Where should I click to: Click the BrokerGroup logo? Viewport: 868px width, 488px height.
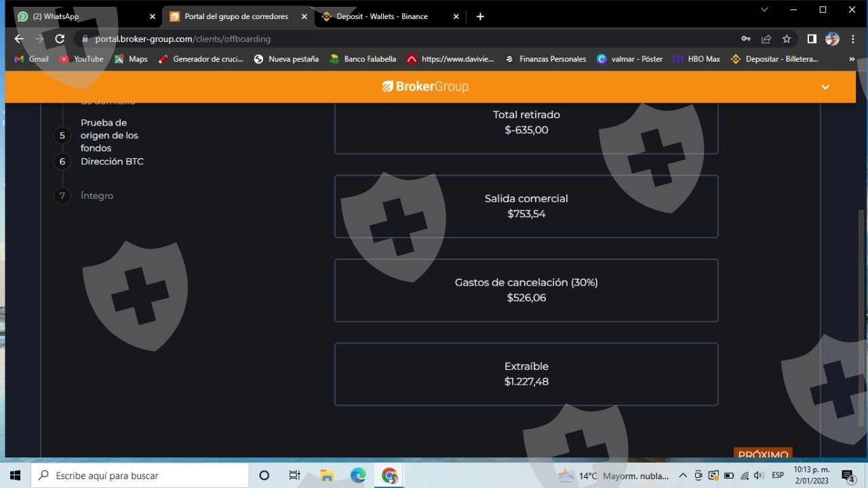pos(425,87)
